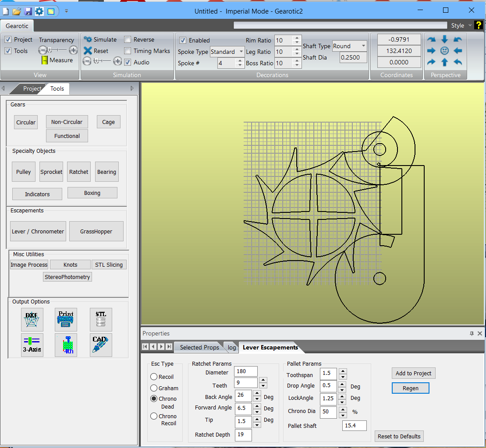This screenshot has width=486, height=448.
Task: Click the Add to Project button
Action: pos(413,373)
